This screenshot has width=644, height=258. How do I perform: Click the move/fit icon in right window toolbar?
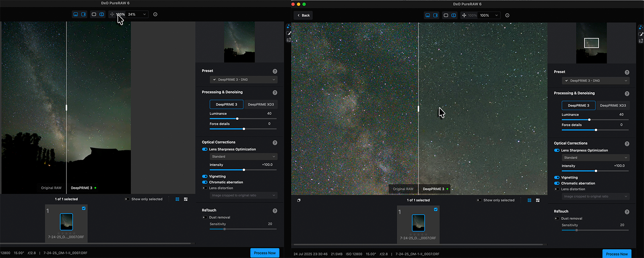coord(464,15)
